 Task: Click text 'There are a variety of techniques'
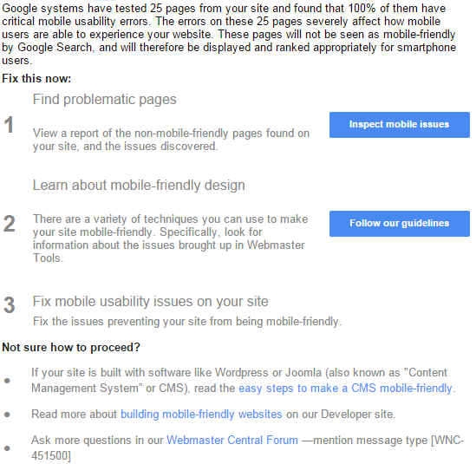click(115, 219)
